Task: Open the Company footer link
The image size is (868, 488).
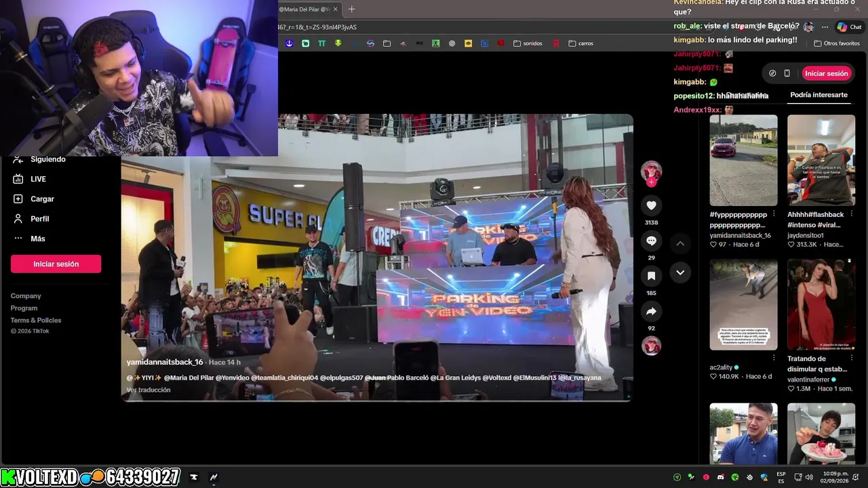Action: click(26, 296)
